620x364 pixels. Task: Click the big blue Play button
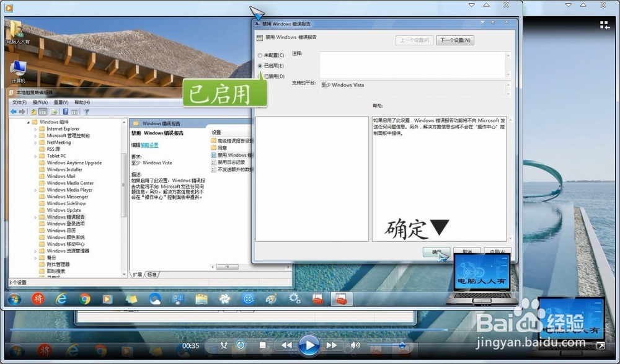pos(309,345)
